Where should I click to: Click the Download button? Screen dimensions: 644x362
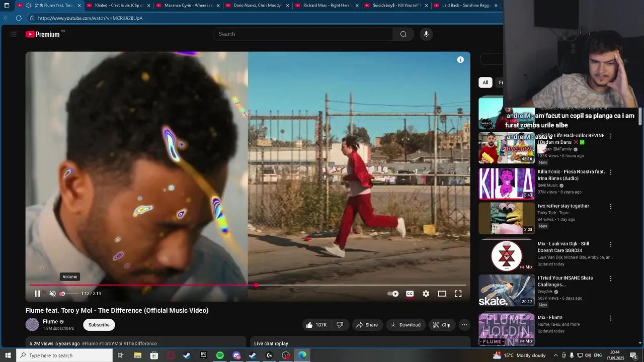(406, 325)
